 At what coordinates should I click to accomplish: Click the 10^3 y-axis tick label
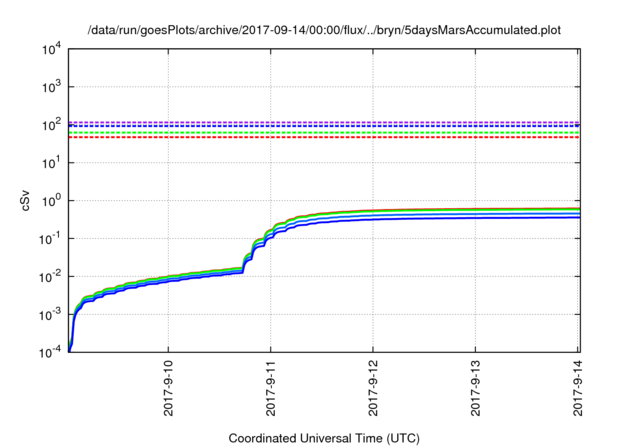pyautogui.click(x=51, y=87)
